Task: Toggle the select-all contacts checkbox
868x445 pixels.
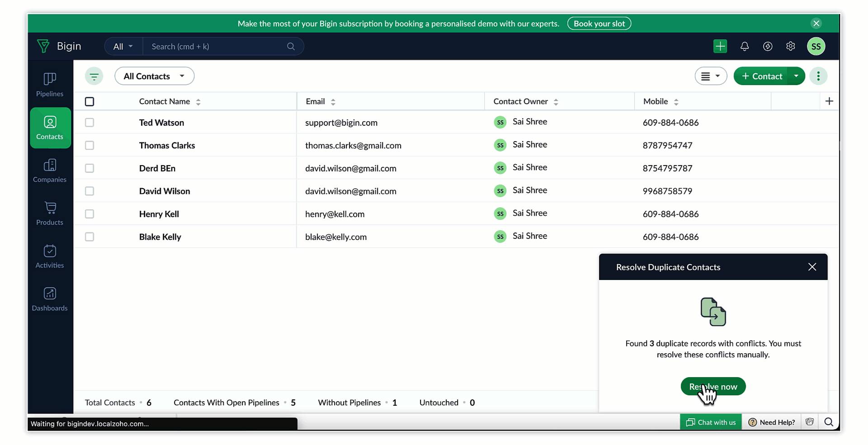Action: [x=90, y=102]
